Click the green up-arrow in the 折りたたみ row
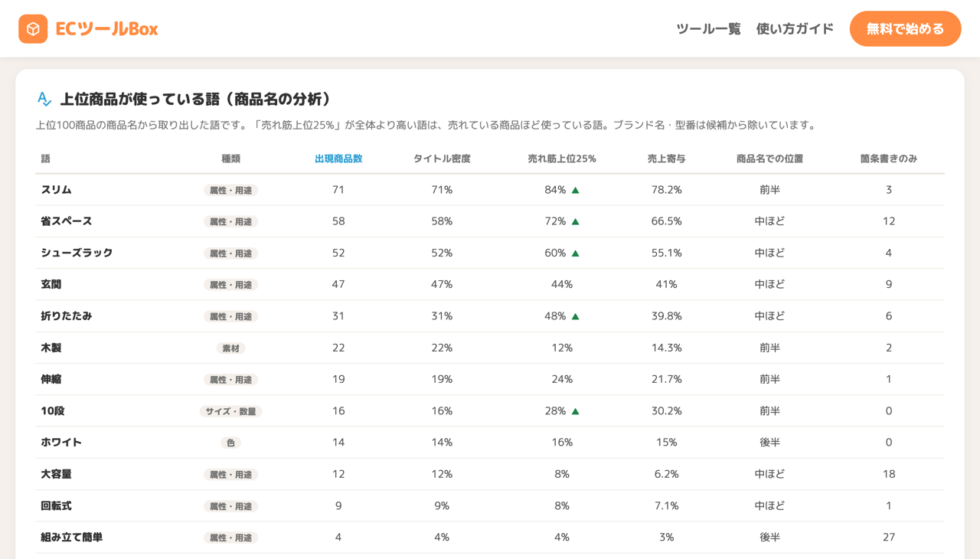 point(575,316)
